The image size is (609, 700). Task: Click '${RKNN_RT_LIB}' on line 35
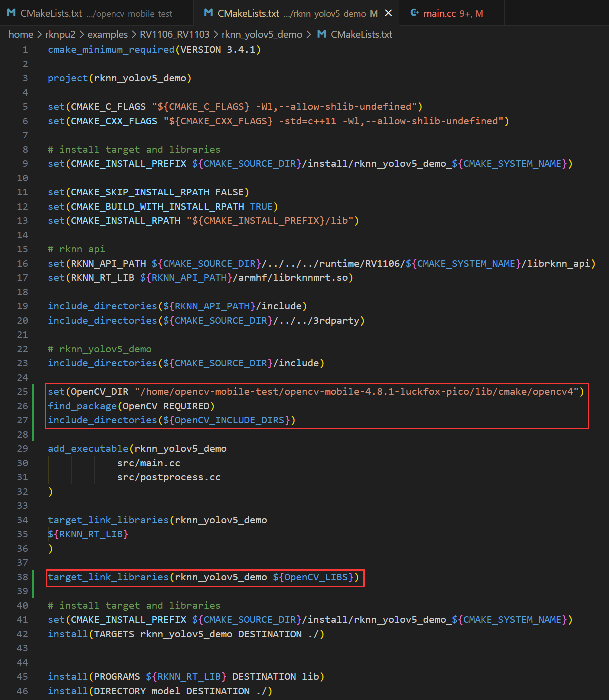click(88, 534)
